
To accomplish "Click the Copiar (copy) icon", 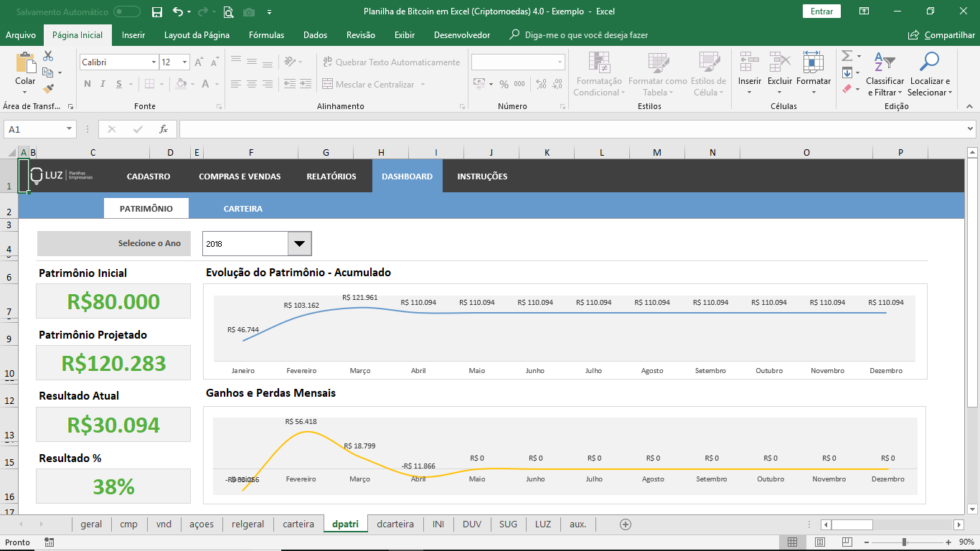I will [47, 72].
